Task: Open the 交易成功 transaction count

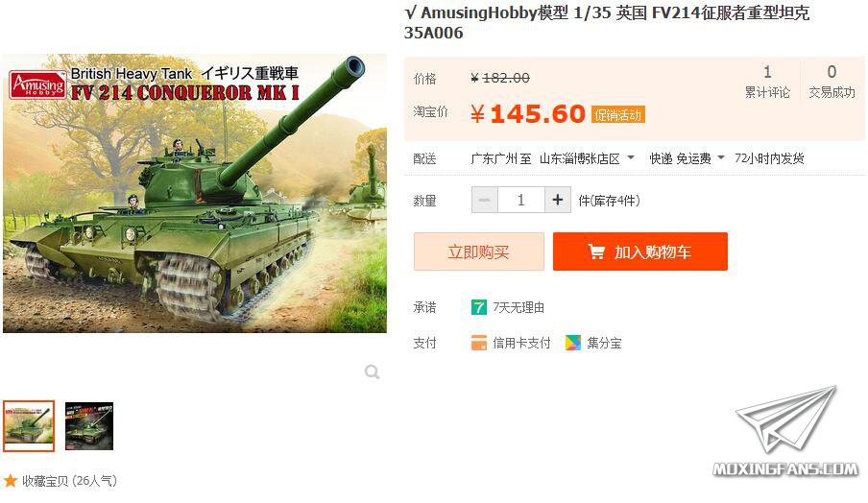Action: pos(832,82)
